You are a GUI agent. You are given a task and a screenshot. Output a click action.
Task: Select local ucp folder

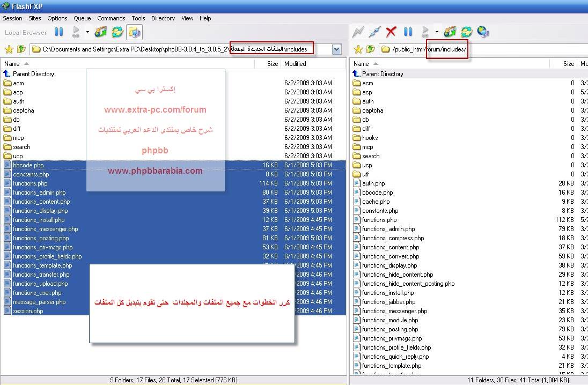click(18, 156)
